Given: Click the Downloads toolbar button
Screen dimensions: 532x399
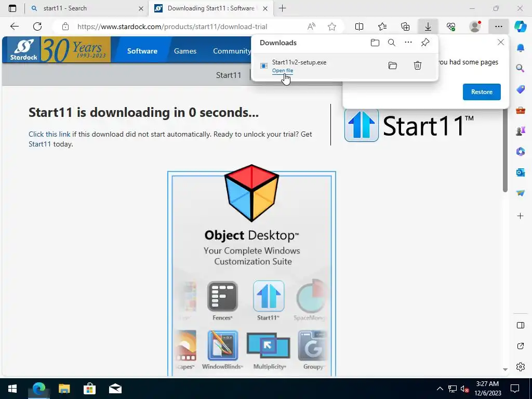Looking at the screenshot, I should [x=428, y=26].
